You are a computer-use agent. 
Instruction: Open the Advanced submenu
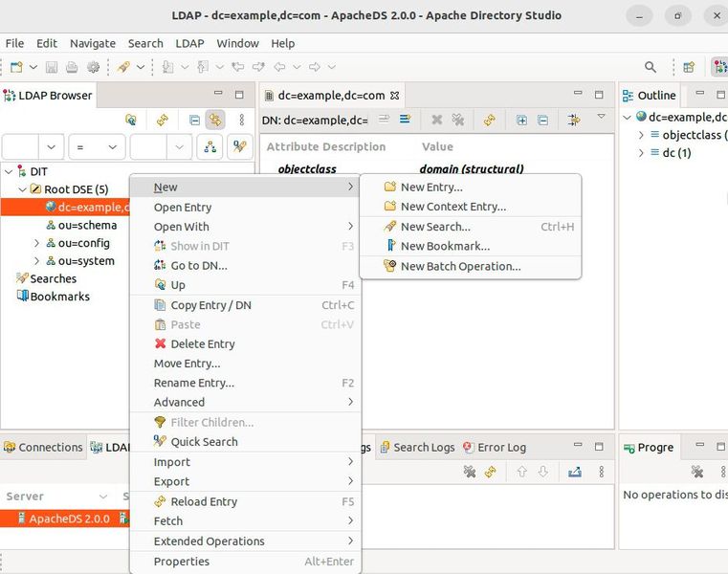(x=245, y=402)
